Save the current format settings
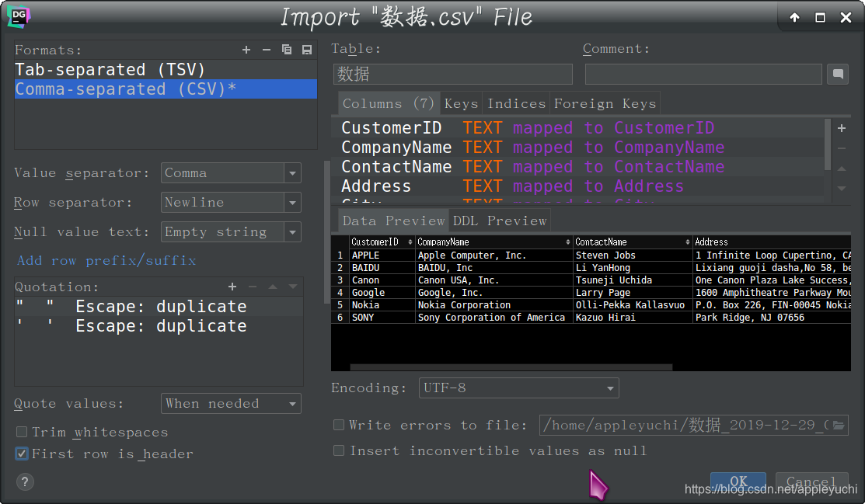 (306, 49)
